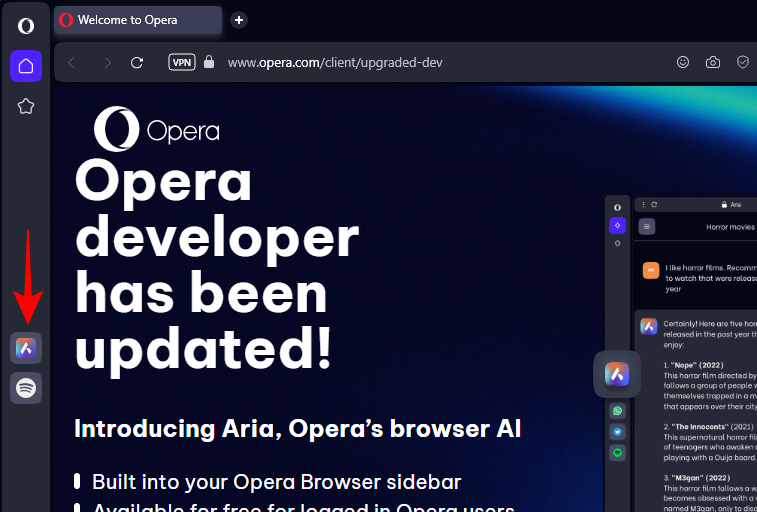Open Bookmarks star in the sidebar

[26, 106]
